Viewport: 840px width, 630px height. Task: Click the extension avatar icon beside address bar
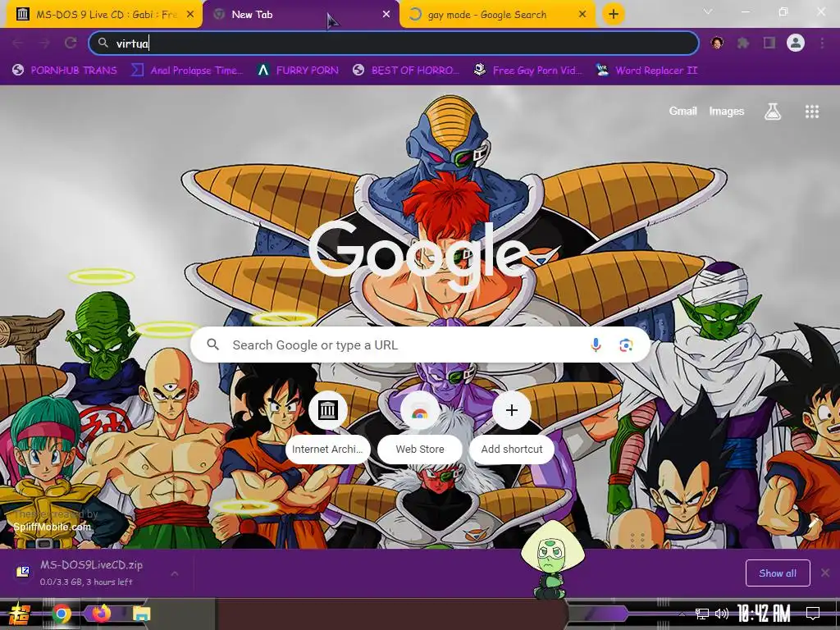pyautogui.click(x=717, y=43)
